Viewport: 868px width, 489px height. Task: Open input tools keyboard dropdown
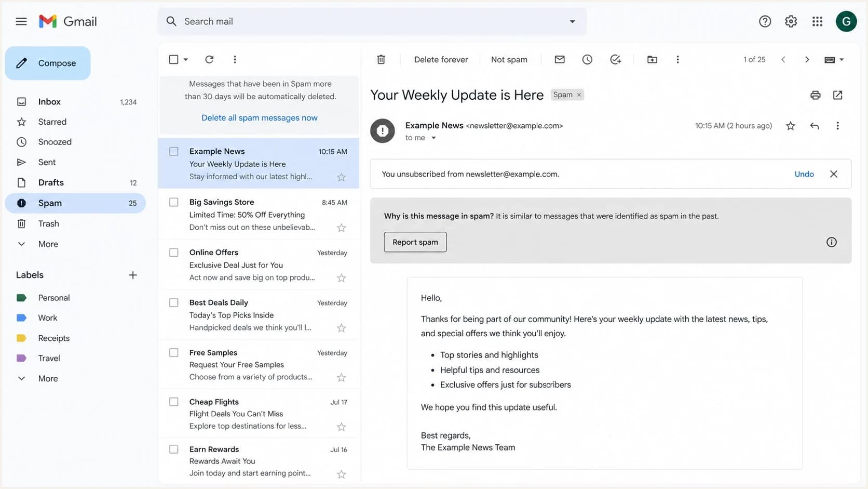click(834, 59)
